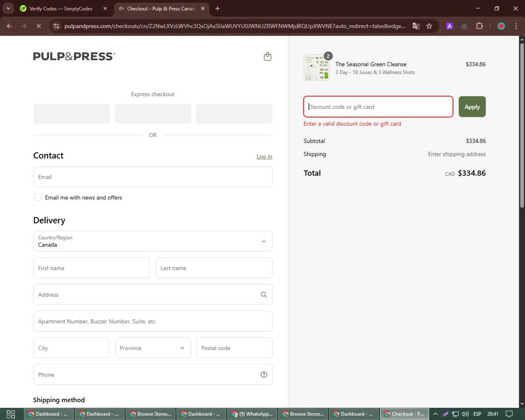Open the network tray icon

pos(455,414)
